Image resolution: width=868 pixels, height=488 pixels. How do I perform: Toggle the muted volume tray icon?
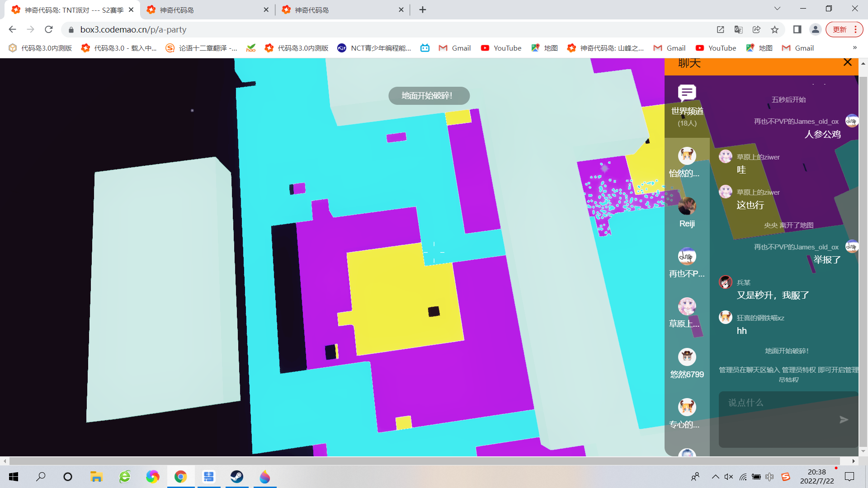pyautogui.click(x=728, y=477)
